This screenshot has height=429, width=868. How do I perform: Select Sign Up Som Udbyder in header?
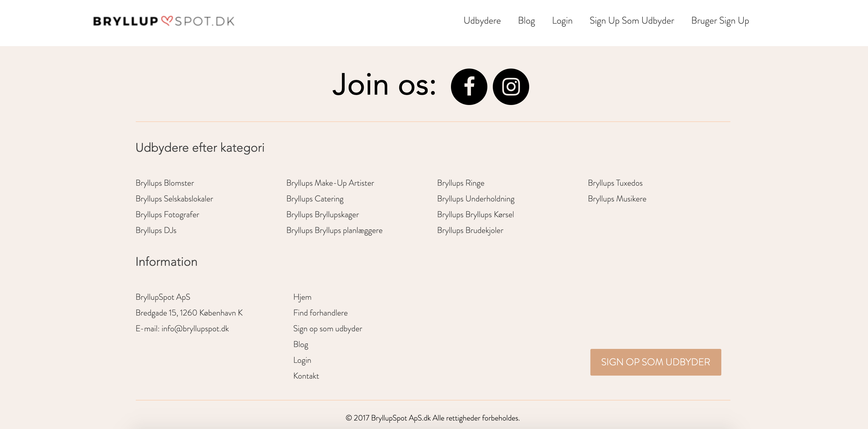[632, 21]
